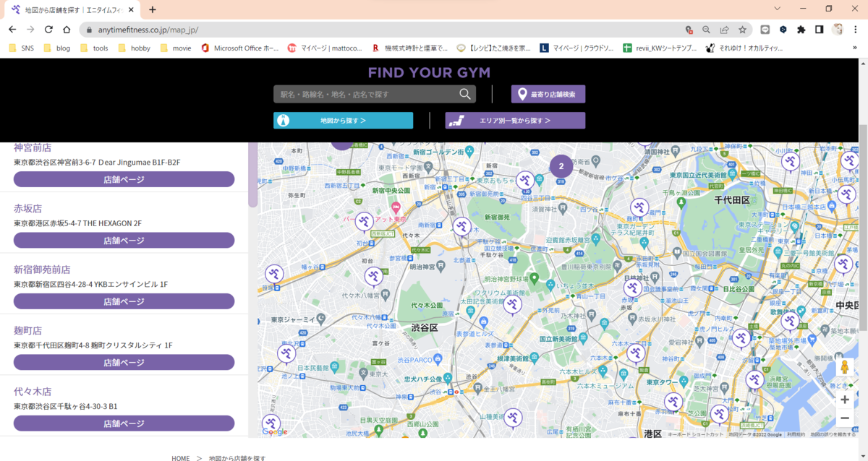
Task: Click the browser back arrow
Action: [x=12, y=30]
